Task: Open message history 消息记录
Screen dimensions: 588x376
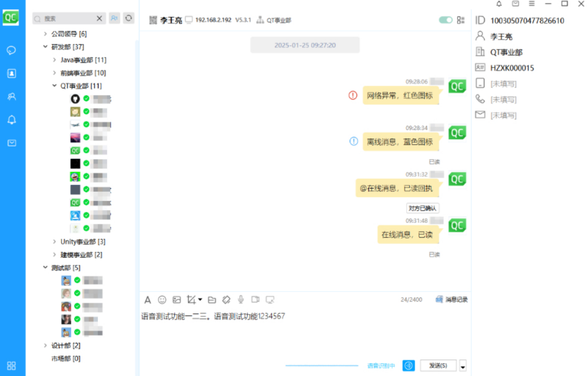Action: [452, 300]
